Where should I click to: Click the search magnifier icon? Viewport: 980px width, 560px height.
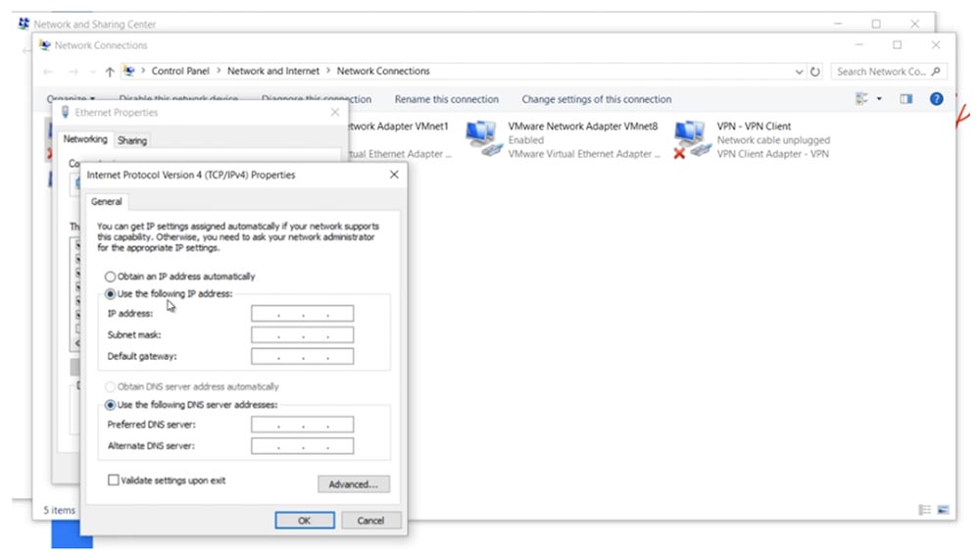(x=936, y=72)
